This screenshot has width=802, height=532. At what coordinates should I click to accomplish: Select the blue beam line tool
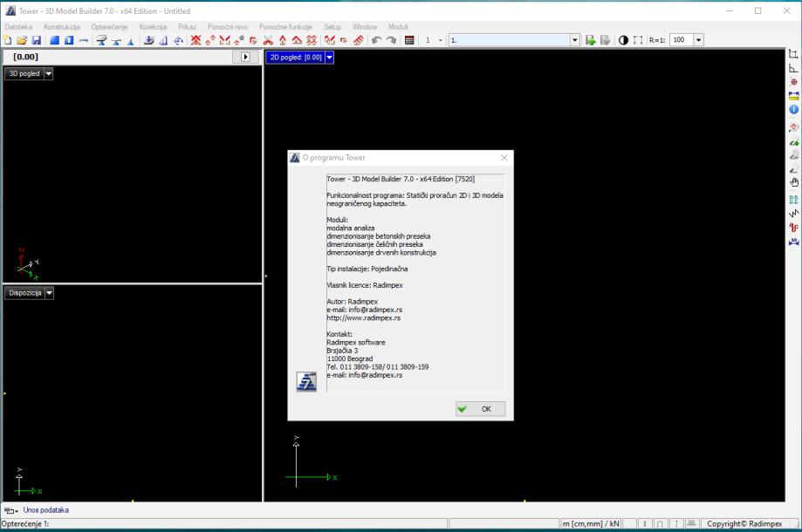84,40
